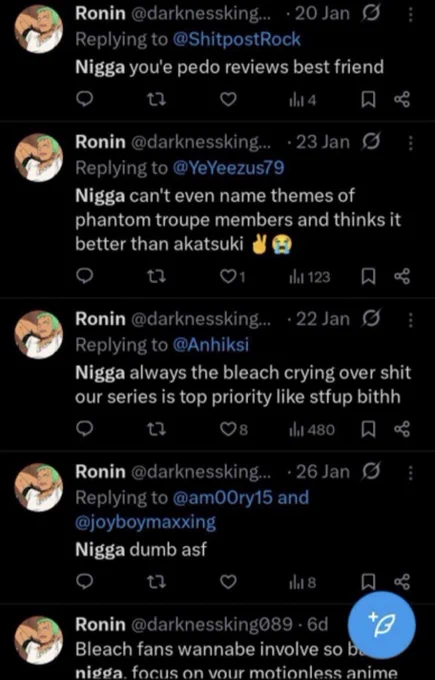Image resolution: width=435 pixels, height=680 pixels.
Task: Bookmark the 20 Jan tweet
Action: (x=369, y=100)
